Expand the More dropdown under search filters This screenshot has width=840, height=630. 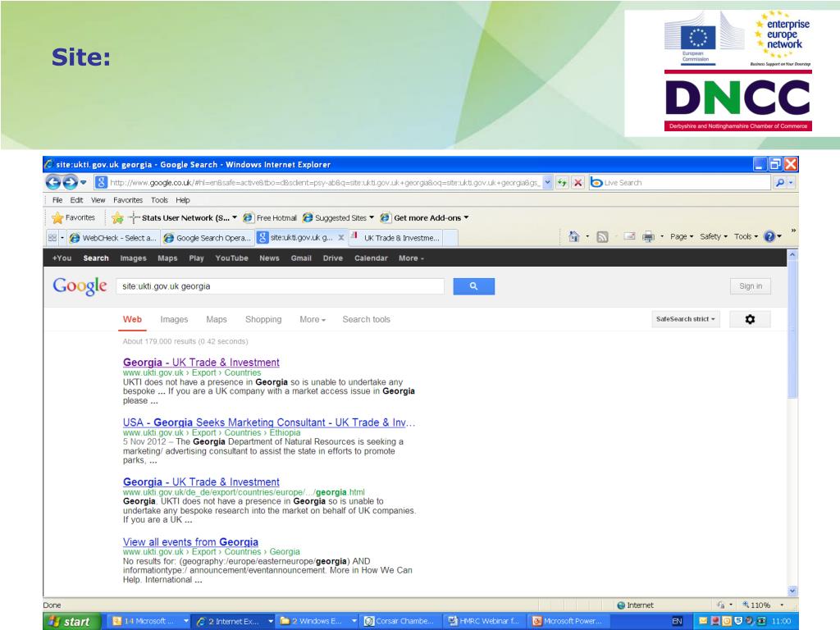313,320
